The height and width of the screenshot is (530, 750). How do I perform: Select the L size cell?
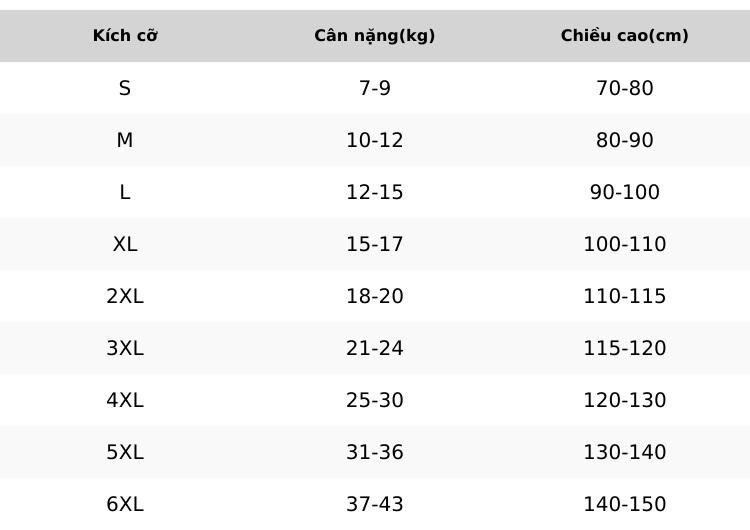tap(125, 192)
